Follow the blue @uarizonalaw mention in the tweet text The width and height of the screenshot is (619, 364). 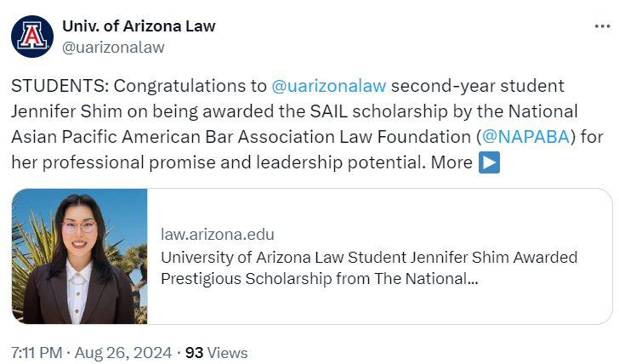point(328,87)
